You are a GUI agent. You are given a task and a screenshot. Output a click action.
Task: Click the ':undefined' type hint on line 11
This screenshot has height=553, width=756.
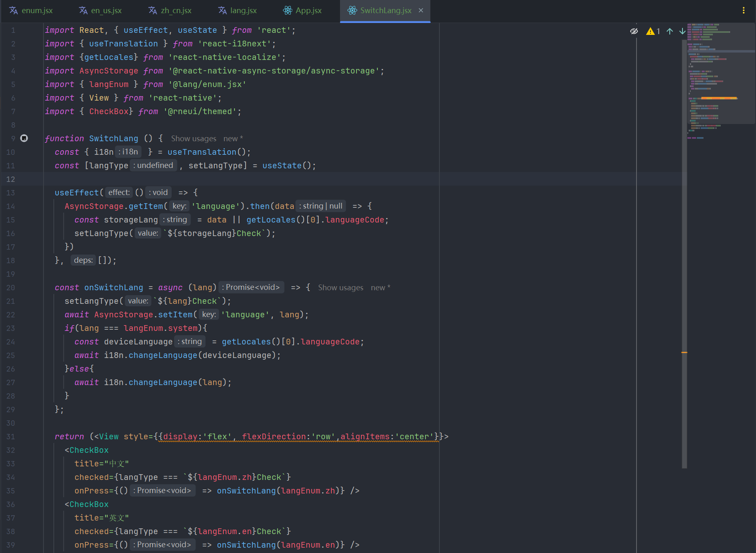click(154, 165)
